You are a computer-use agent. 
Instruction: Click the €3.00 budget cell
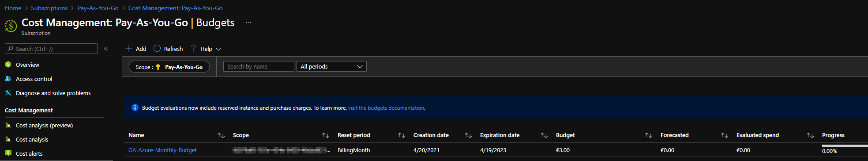[x=563, y=150]
